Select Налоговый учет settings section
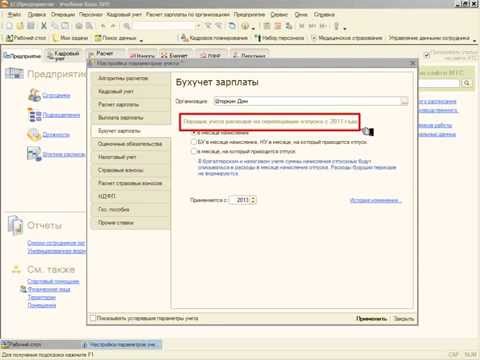Screen dimensions: 480x360 pos(130,157)
